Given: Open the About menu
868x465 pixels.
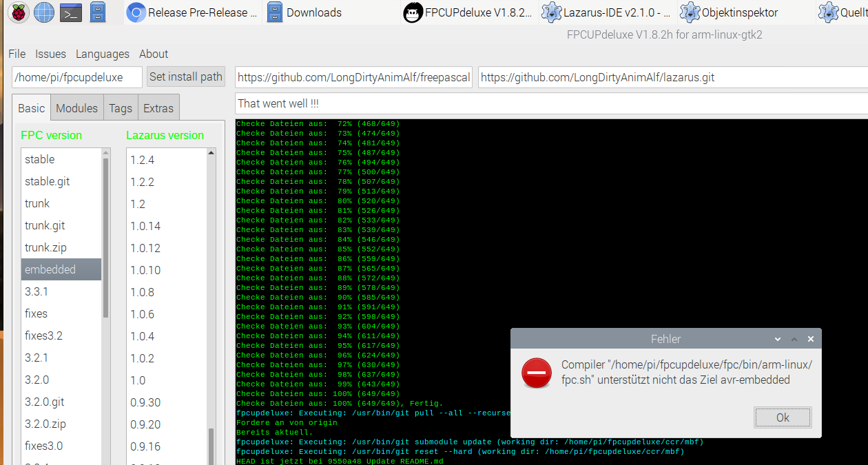Looking at the screenshot, I should tap(154, 54).
